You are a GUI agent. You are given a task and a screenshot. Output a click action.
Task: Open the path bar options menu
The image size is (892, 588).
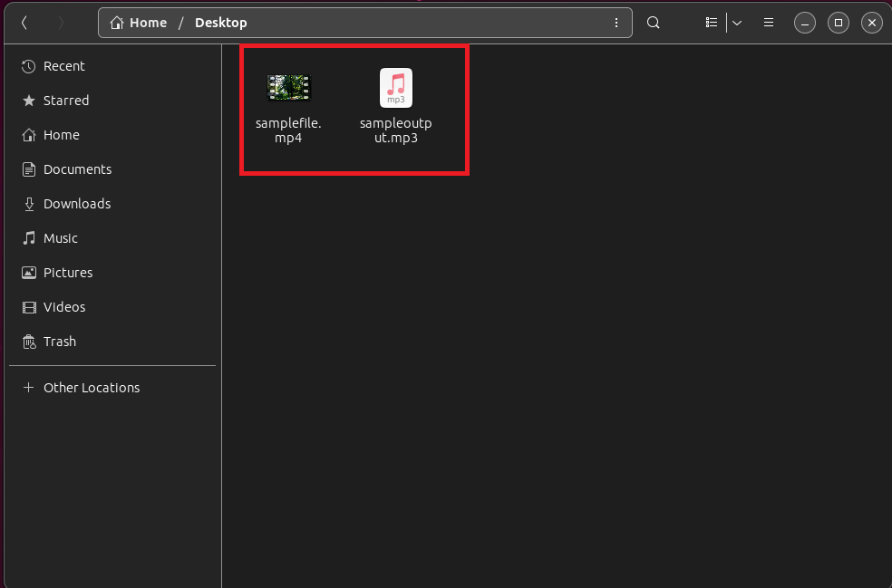tap(616, 22)
